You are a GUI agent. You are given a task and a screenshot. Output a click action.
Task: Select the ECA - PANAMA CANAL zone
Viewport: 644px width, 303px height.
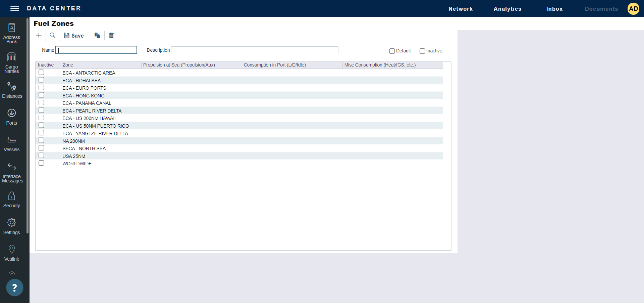tap(87, 103)
